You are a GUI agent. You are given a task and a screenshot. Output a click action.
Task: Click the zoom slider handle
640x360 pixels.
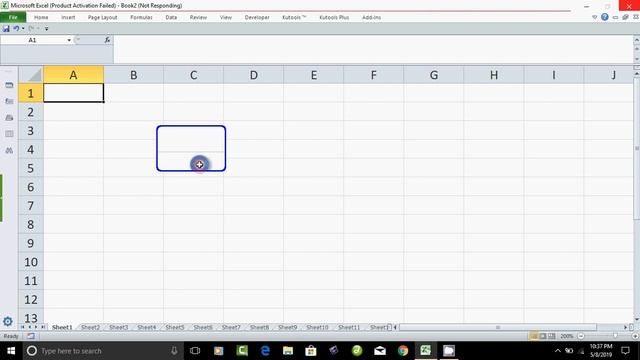(616, 336)
